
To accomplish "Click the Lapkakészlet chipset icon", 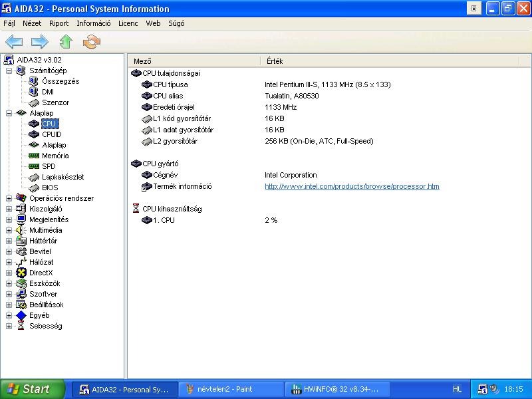I will click(34, 177).
